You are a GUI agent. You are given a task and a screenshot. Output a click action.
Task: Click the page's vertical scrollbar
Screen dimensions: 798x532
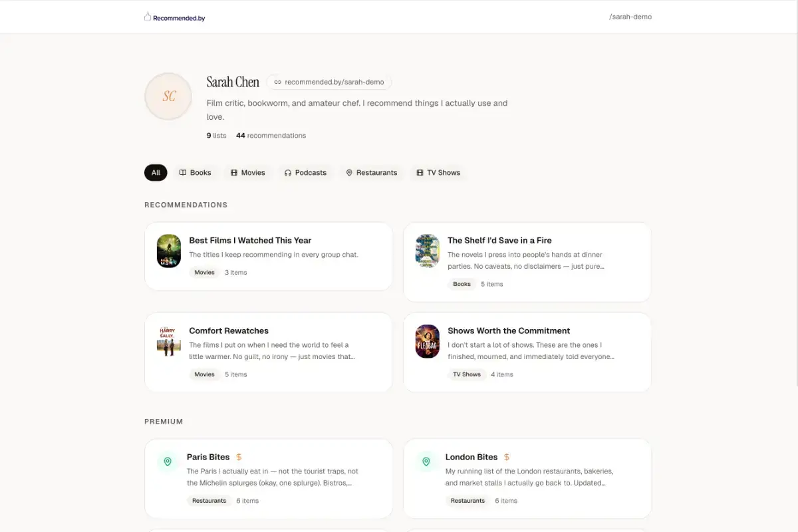795,199
